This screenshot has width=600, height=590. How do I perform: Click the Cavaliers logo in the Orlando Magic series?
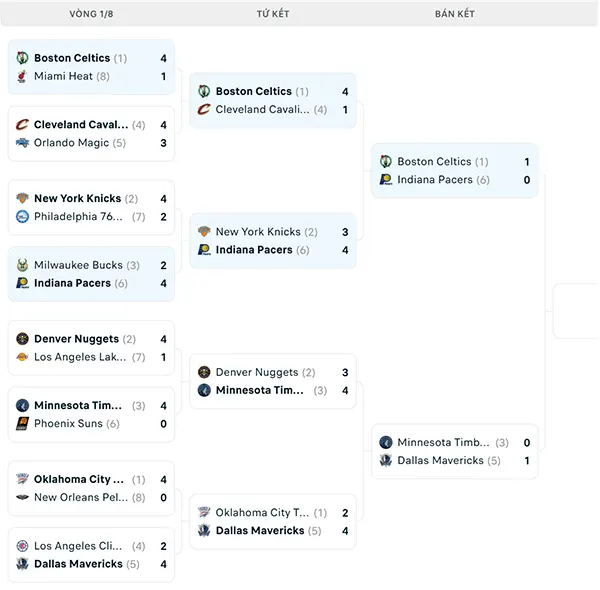tap(22, 124)
